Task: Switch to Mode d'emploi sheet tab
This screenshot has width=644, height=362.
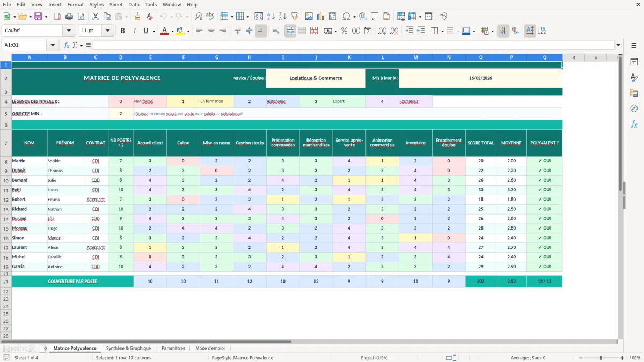Action: [x=210, y=348]
